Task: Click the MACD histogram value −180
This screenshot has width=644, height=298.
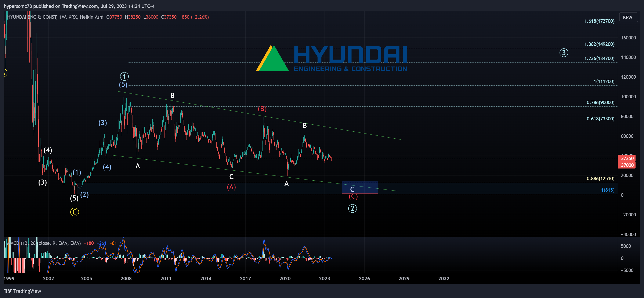Action: 89,243
